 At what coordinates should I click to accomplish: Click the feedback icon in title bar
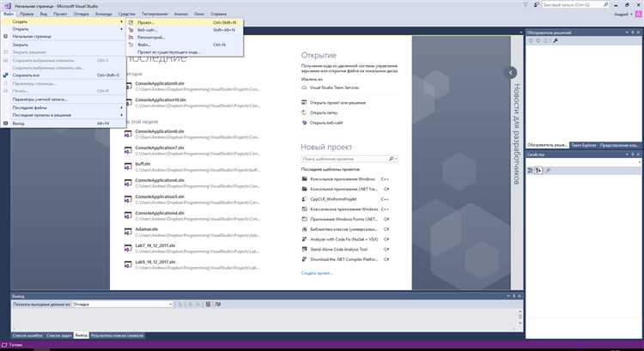tap(537, 5)
